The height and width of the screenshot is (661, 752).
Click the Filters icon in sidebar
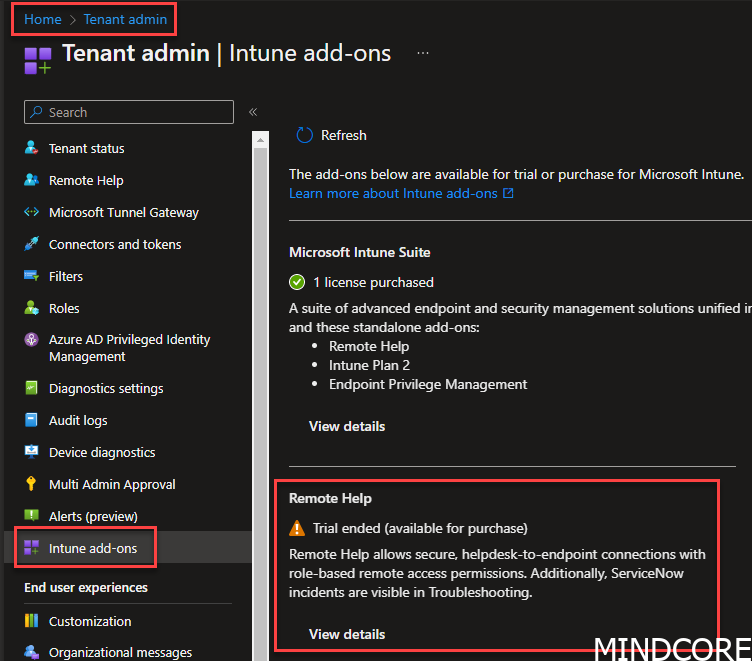tap(31, 276)
